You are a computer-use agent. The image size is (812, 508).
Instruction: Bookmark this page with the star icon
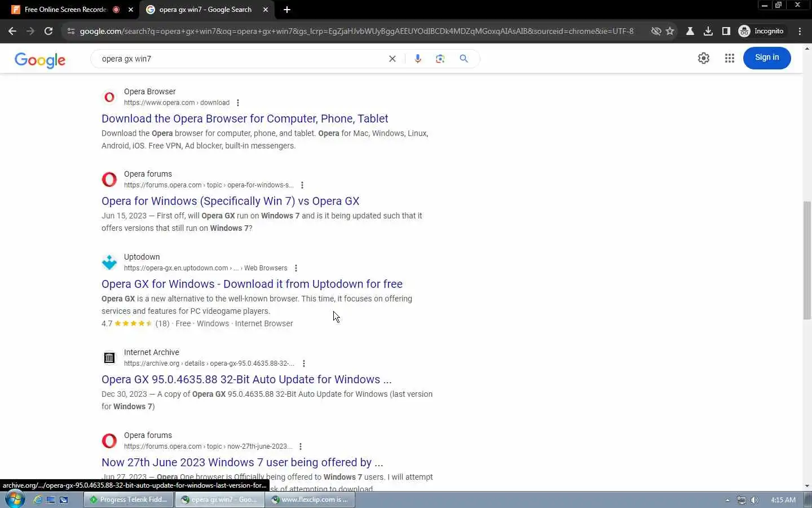point(670,31)
